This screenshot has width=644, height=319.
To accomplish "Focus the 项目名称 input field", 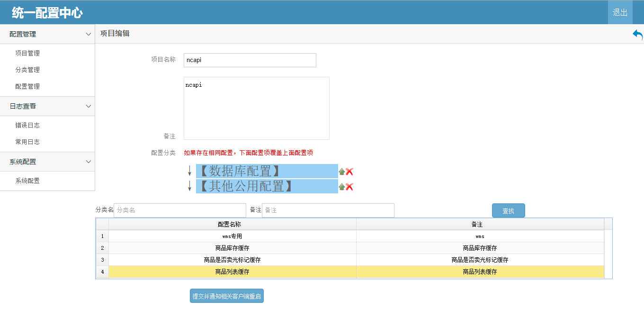I will (250, 60).
